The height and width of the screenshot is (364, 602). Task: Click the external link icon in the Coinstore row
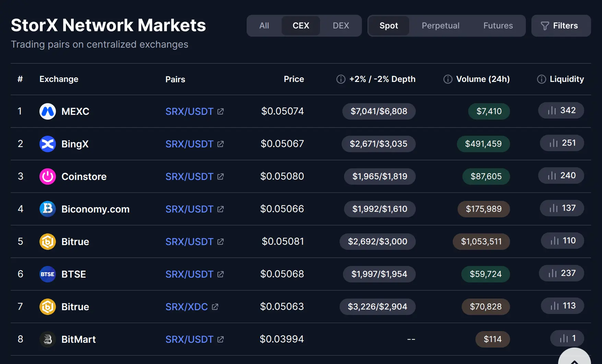click(x=221, y=177)
